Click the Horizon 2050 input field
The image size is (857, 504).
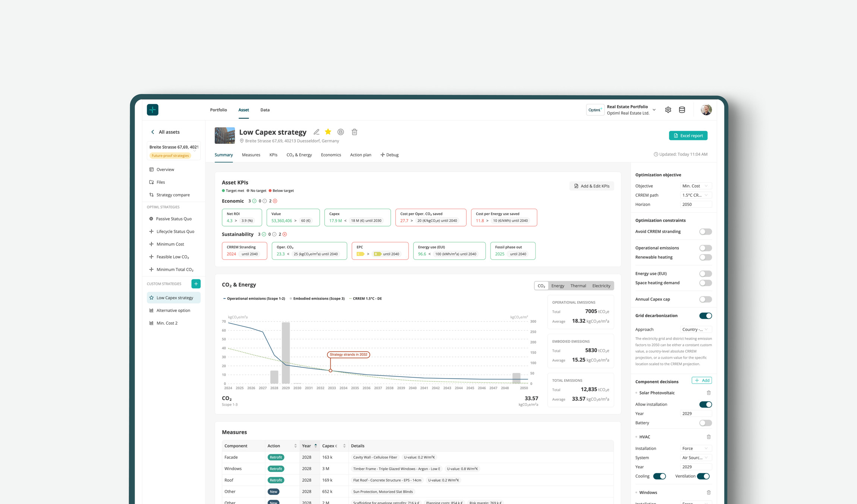click(696, 205)
